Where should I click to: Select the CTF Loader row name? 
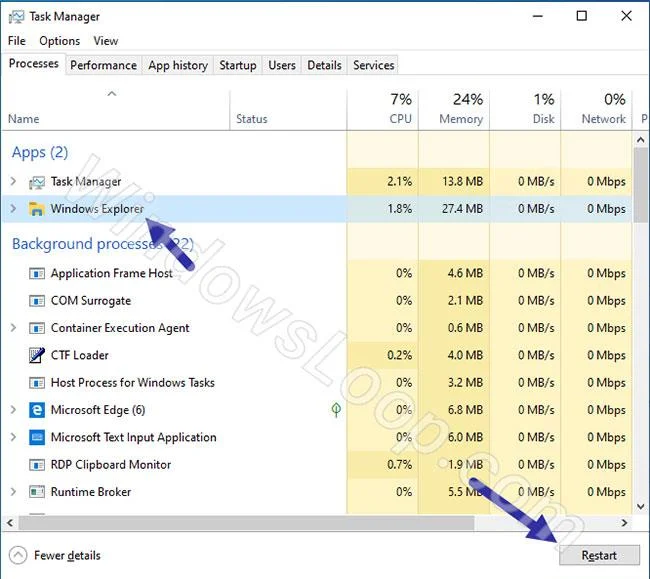click(80, 355)
